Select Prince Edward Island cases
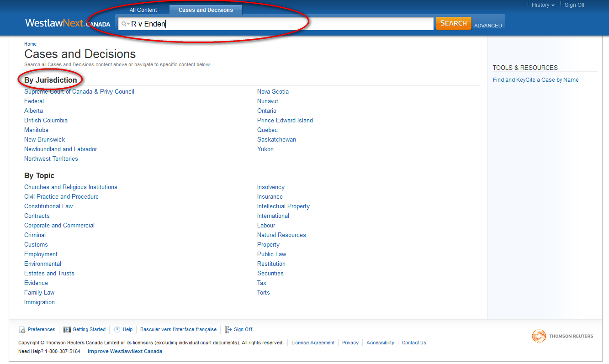The image size is (609, 364). (285, 120)
